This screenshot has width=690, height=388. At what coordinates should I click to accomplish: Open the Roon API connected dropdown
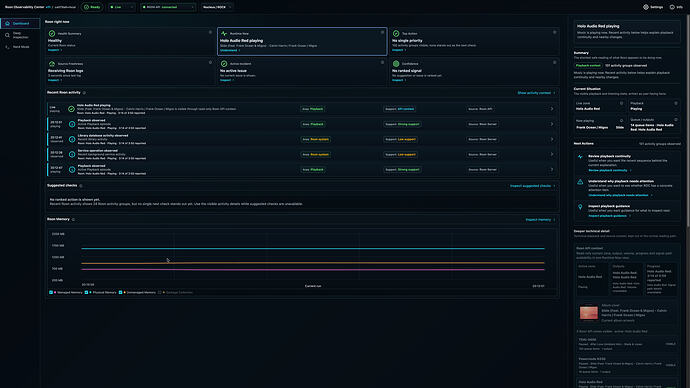(168, 7)
